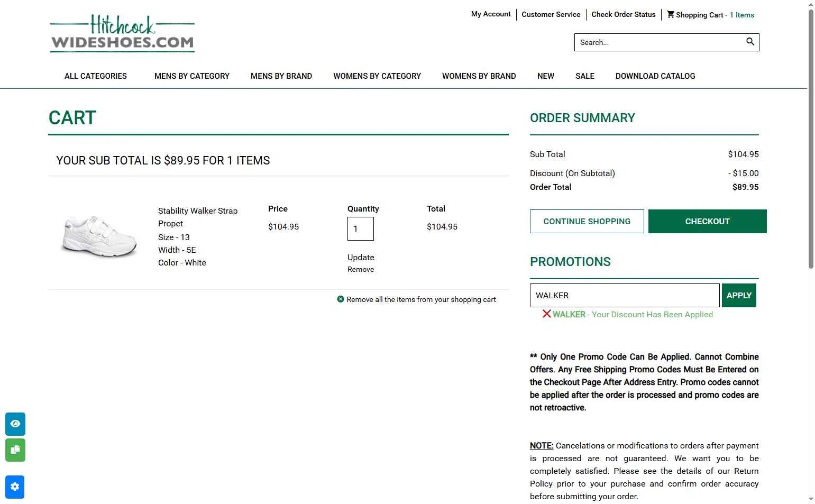Viewport: 815px width, 504px height.
Task: Open Womens By Category menu
Action: click(377, 76)
